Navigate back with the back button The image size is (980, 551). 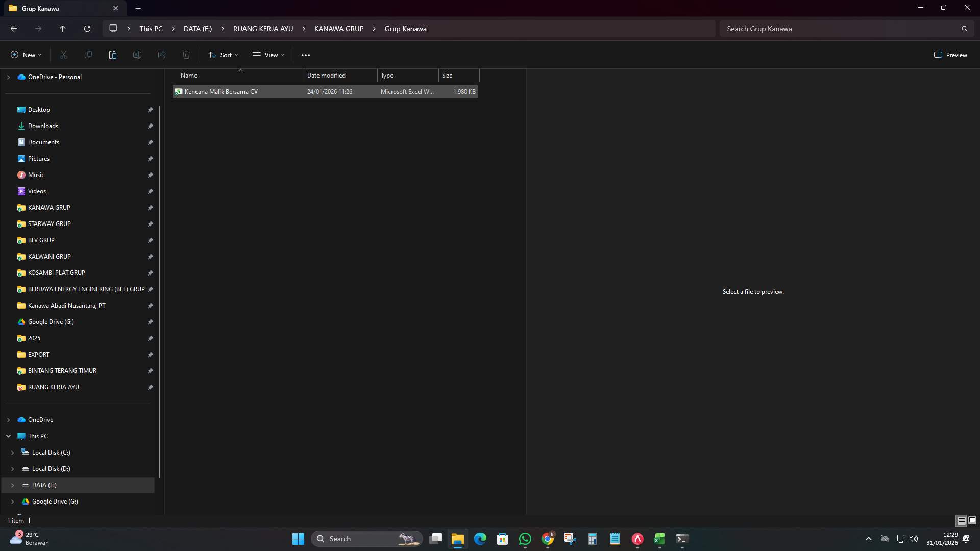click(13, 29)
